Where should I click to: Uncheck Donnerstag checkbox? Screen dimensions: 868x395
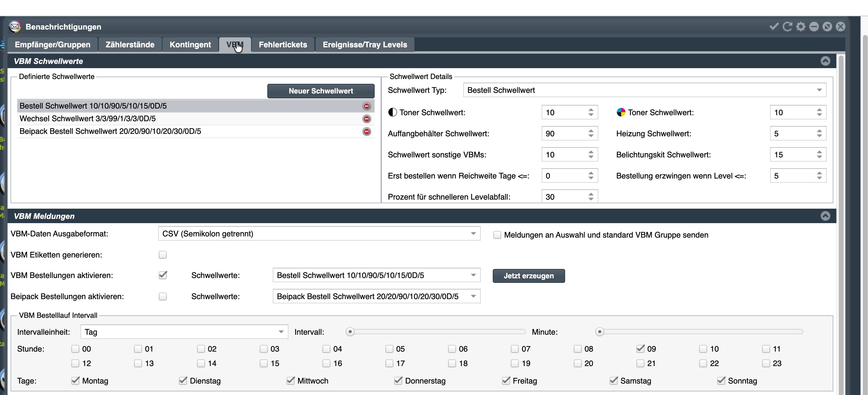click(x=398, y=381)
